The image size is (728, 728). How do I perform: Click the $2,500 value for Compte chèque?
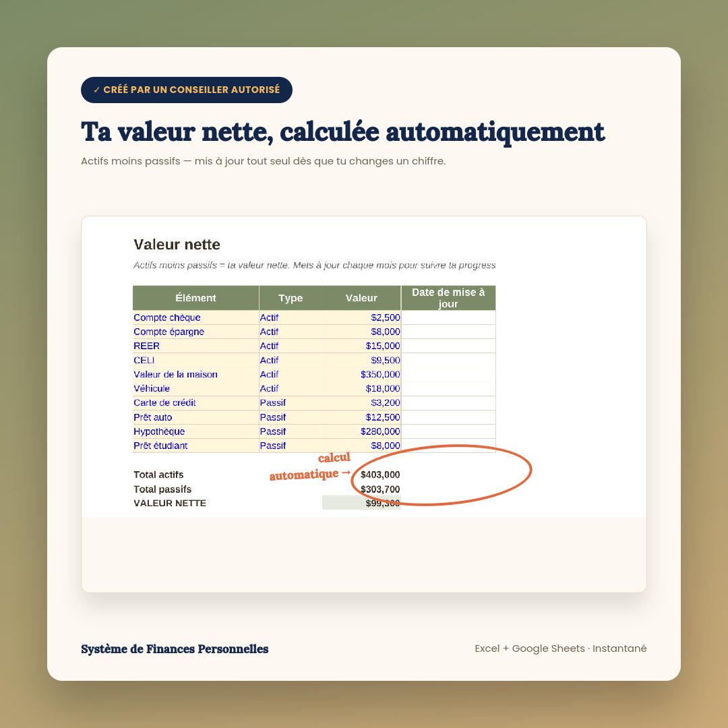click(x=362, y=317)
